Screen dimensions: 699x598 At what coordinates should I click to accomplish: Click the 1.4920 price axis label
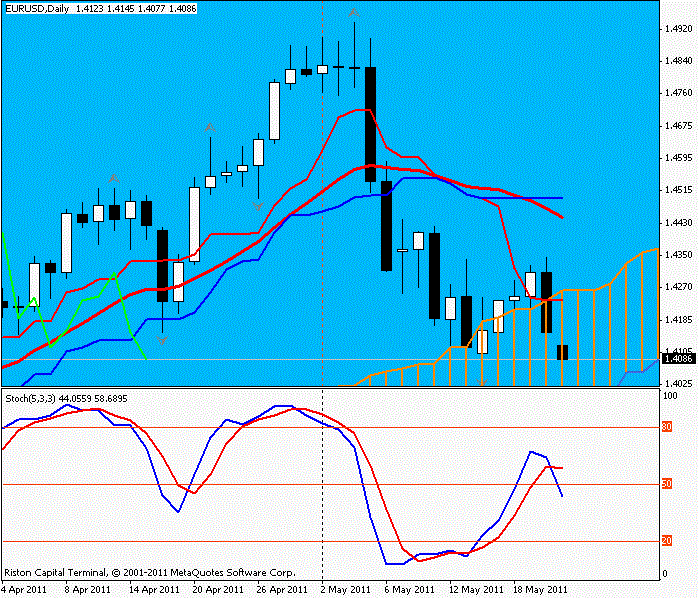point(678,29)
